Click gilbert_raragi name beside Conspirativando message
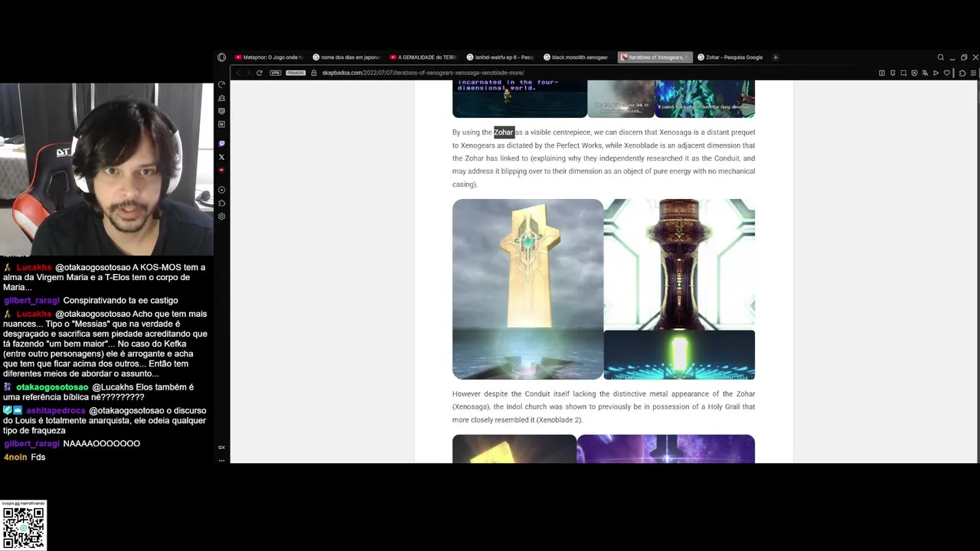Screen dimensions: 980x551 pyautogui.click(x=31, y=301)
